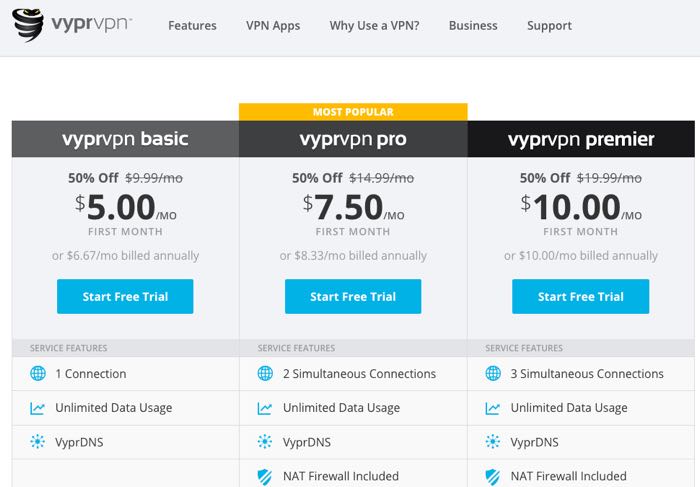Click the VyprVPN logo icon
The image size is (700, 487).
[28, 25]
